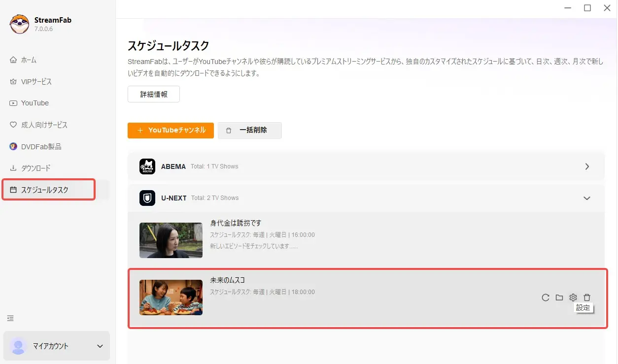Screen dimensions: 618x364
Task: Delete the 未来のムスコ task via trash icon
Action: (587, 298)
